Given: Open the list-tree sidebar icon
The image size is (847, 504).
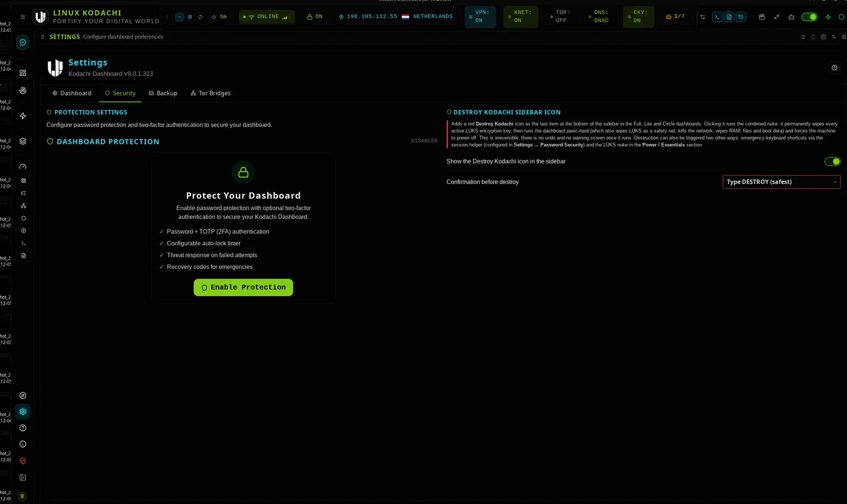Looking at the screenshot, I should pos(23,193).
